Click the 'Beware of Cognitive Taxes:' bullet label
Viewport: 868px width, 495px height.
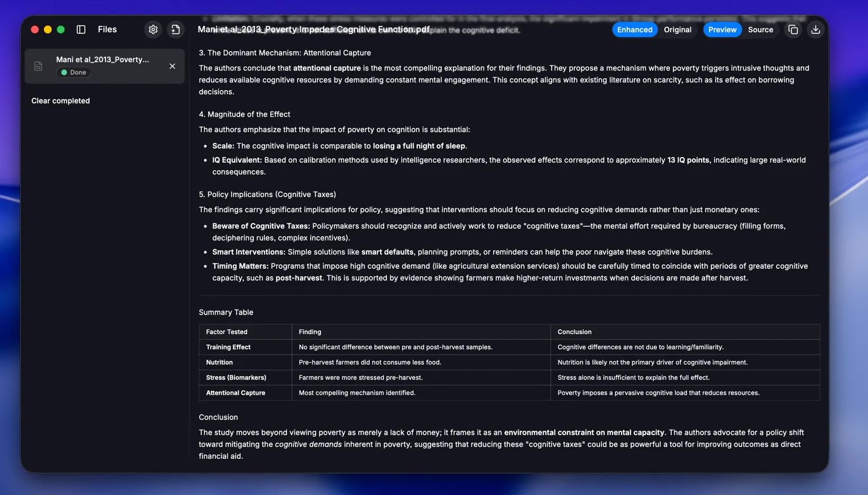[x=261, y=226]
